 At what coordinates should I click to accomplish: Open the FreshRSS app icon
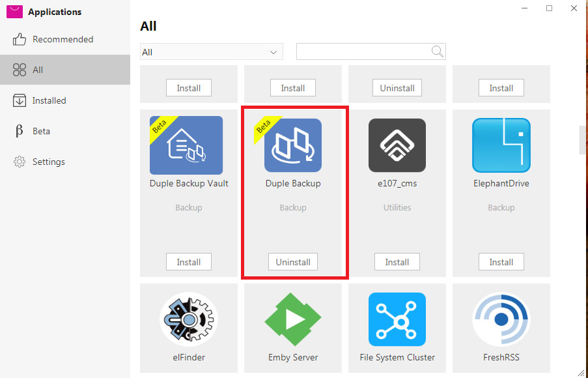(x=501, y=319)
